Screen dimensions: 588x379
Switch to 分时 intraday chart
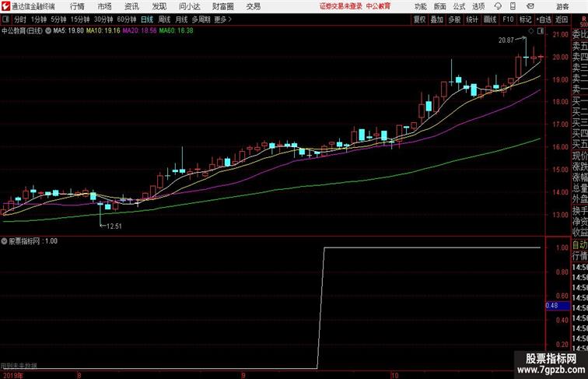click(20, 19)
